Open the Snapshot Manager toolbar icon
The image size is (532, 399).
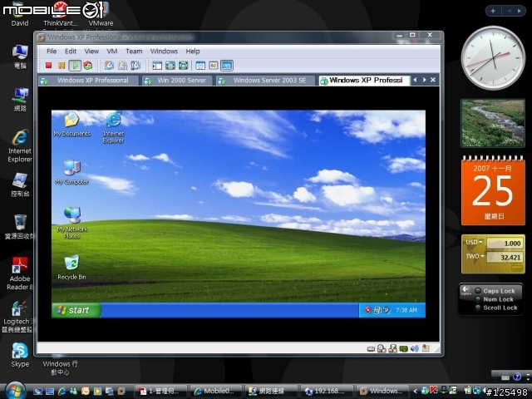[x=135, y=65]
